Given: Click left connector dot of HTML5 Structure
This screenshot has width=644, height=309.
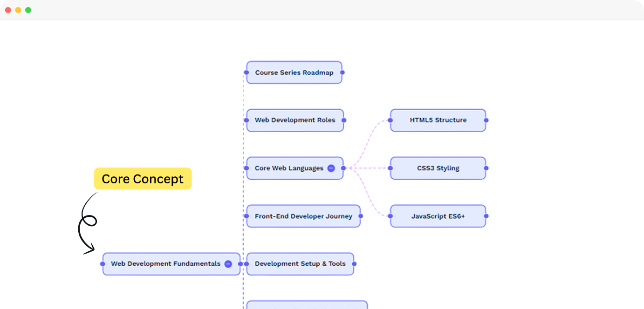Looking at the screenshot, I should (391, 120).
